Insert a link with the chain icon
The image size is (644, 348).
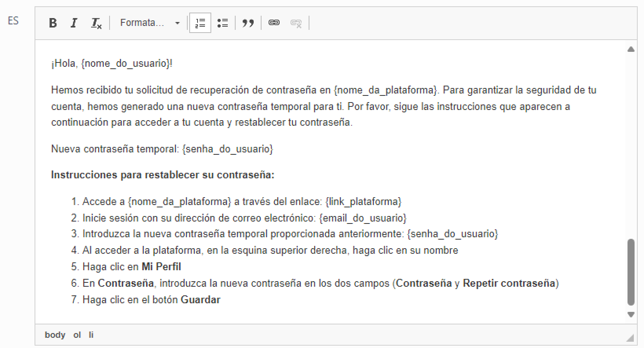[274, 23]
